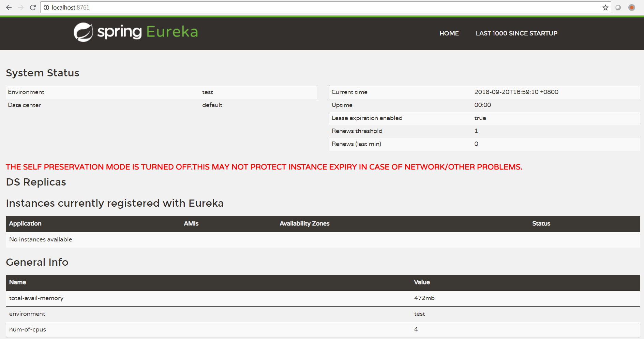Click the browser back arrow
Image resolution: width=644 pixels, height=339 pixels.
click(x=9, y=8)
